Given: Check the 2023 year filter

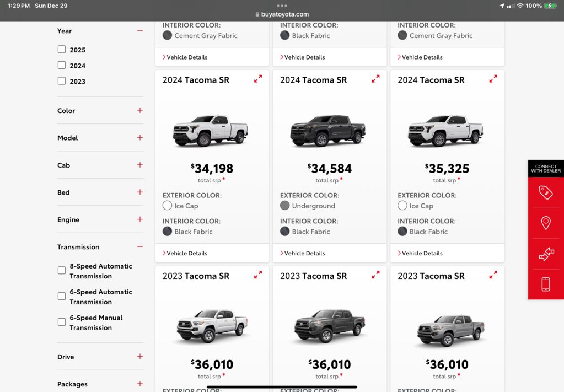Looking at the screenshot, I should point(62,81).
